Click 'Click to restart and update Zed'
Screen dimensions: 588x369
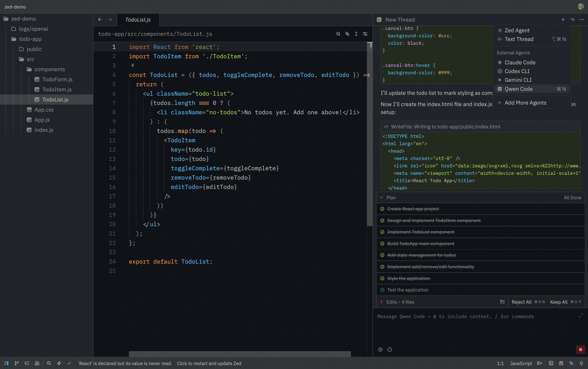[x=209, y=363]
